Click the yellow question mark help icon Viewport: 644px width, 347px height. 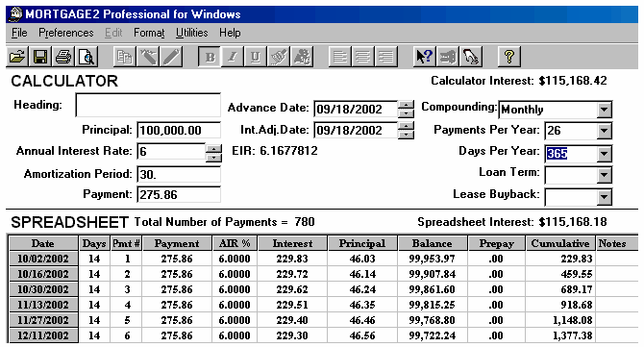pos(509,57)
